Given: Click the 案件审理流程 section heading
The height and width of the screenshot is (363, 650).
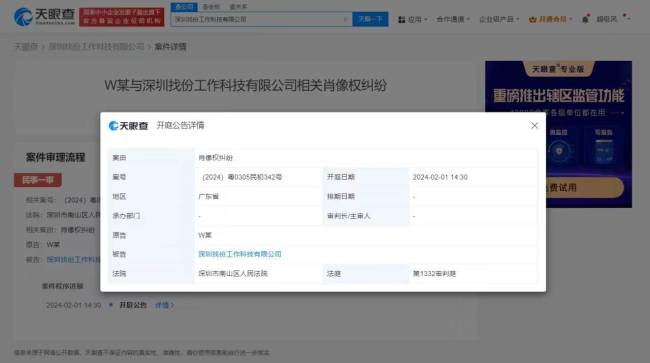Looking at the screenshot, I should (56, 157).
